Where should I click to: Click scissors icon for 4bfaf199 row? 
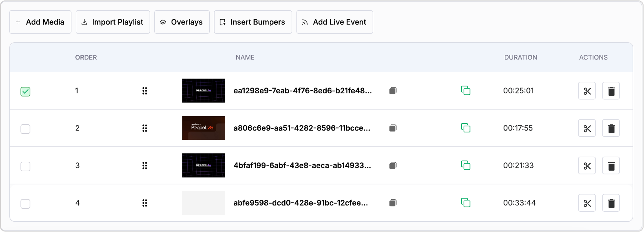(587, 166)
